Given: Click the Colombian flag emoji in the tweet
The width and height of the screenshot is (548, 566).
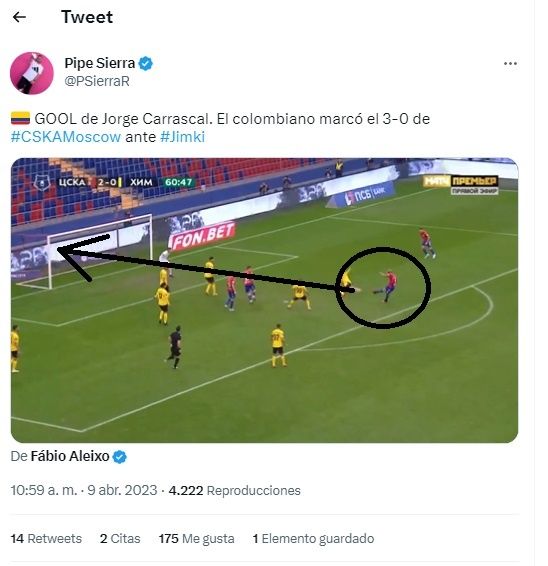Looking at the screenshot, I should (x=21, y=118).
